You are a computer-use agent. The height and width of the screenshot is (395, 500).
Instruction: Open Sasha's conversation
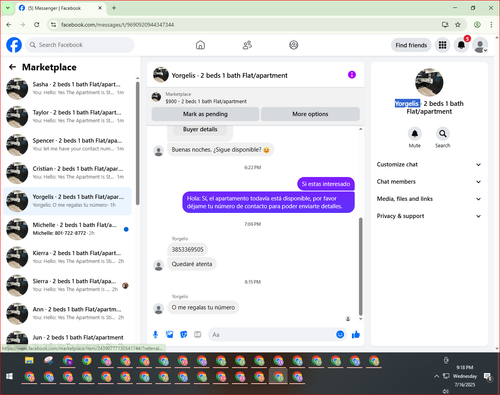pos(68,88)
